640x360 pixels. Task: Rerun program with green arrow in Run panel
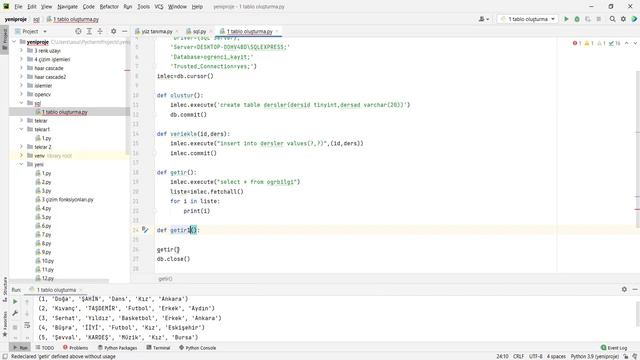point(15,301)
